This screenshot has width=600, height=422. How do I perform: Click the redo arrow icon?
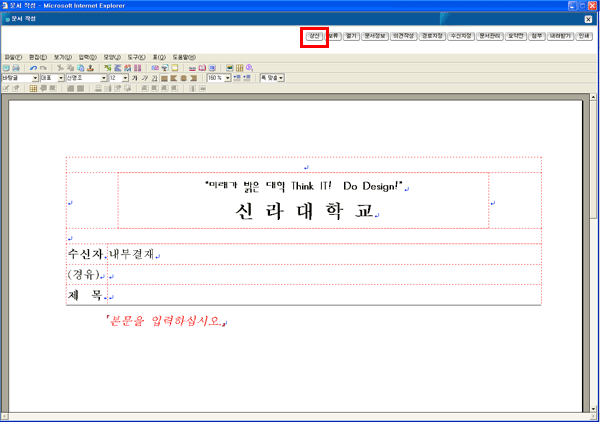tap(43, 68)
